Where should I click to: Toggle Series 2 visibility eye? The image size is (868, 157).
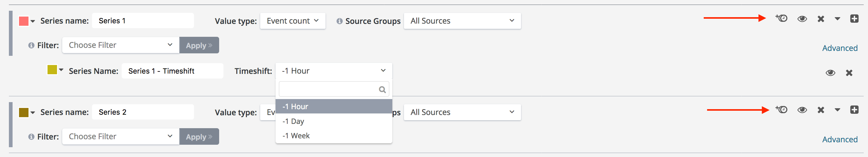pos(802,110)
